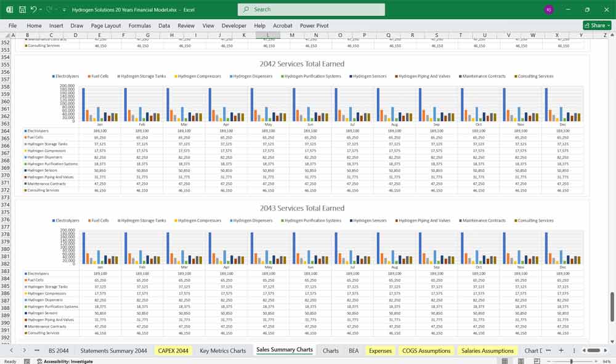Click in the Search box
616x364 pixels.
click(311, 9)
